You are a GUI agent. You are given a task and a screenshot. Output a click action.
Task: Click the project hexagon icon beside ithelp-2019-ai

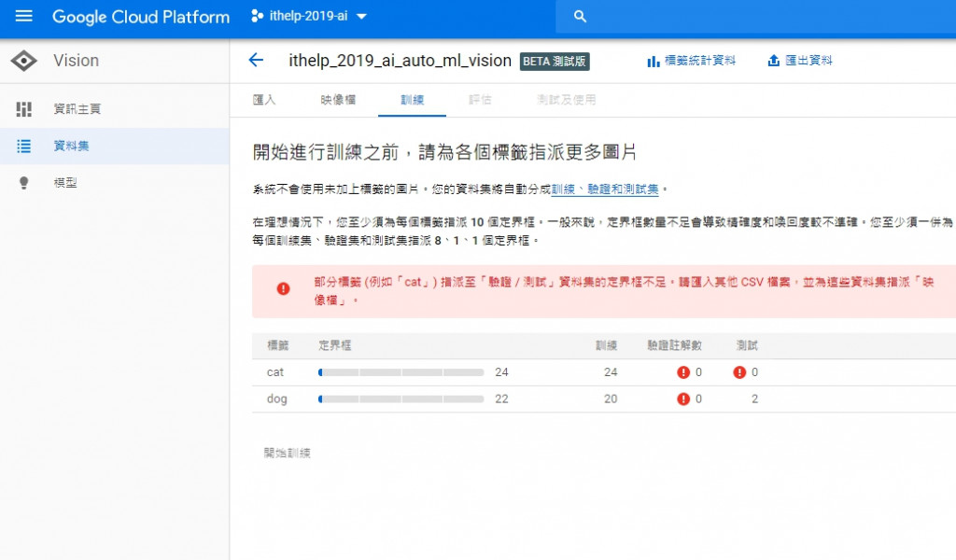(257, 17)
